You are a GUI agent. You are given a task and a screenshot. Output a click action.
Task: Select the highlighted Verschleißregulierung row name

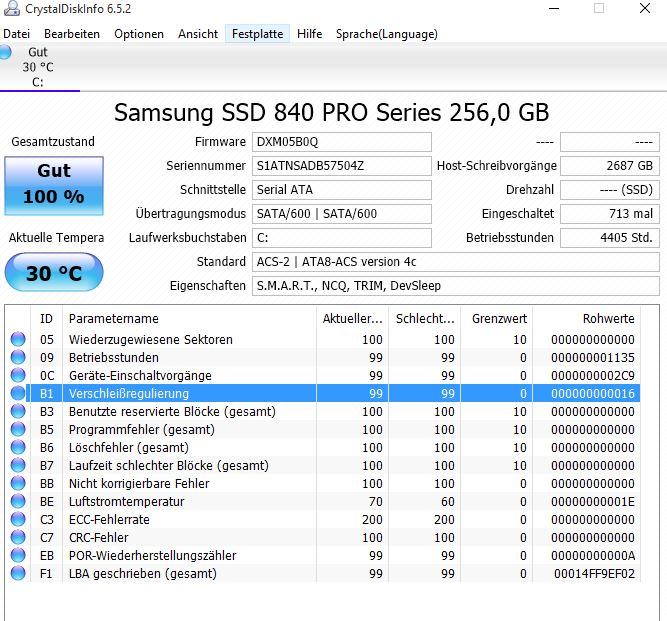point(128,393)
